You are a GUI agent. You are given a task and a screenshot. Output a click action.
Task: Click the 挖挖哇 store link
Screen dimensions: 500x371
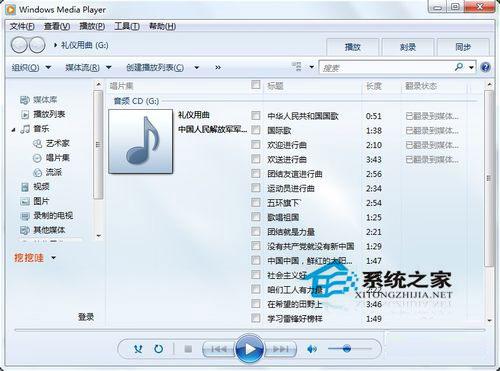point(29,258)
